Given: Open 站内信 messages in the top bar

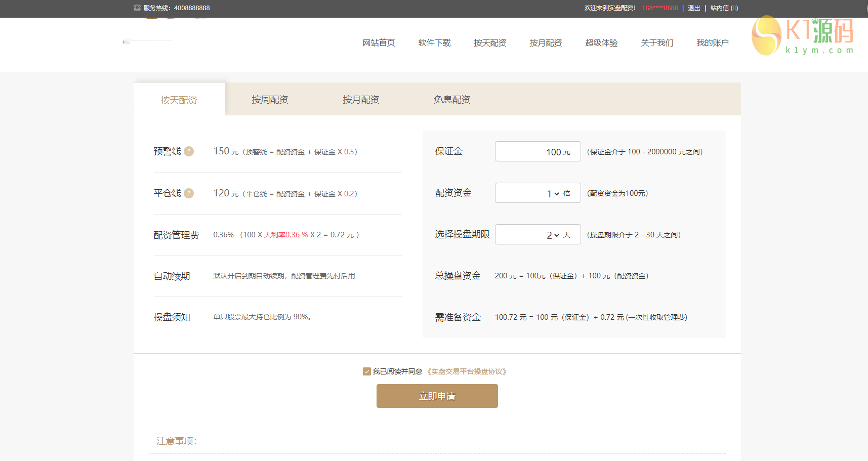Looking at the screenshot, I should (724, 8).
